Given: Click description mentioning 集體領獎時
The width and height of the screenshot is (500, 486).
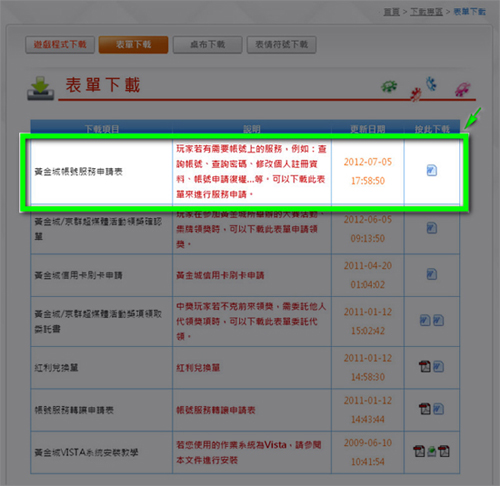Looking at the screenshot, I should [x=251, y=229].
